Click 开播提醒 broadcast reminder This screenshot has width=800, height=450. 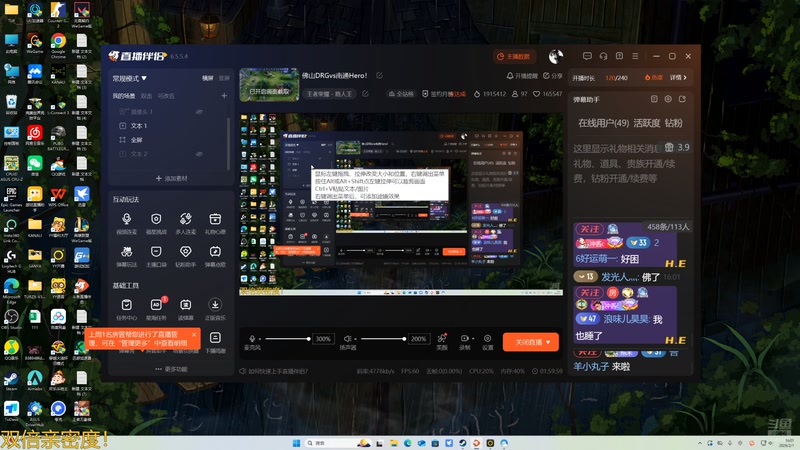522,76
